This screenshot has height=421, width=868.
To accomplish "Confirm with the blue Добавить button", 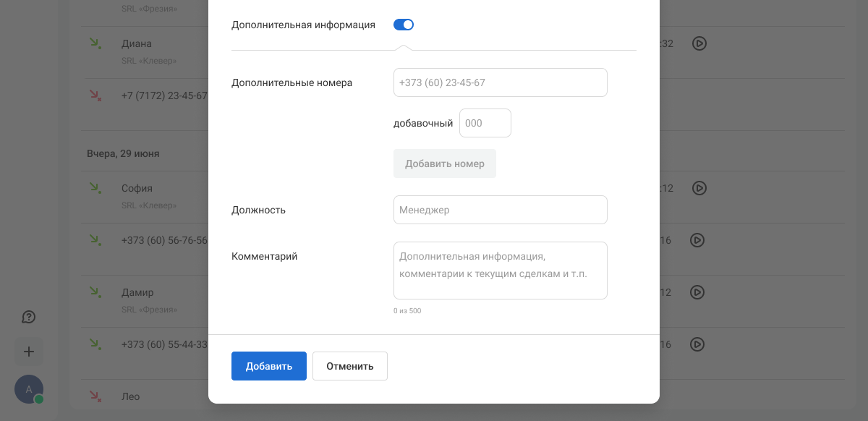I will (x=269, y=366).
